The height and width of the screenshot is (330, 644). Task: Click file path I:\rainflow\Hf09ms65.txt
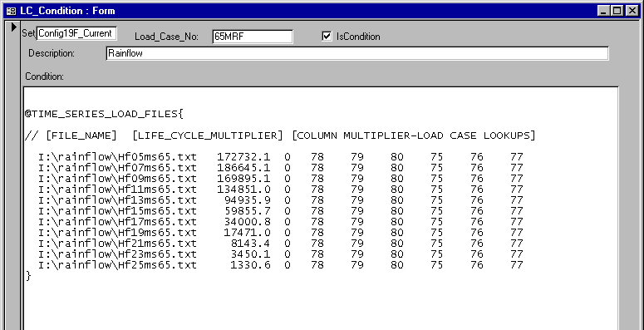click(117, 179)
